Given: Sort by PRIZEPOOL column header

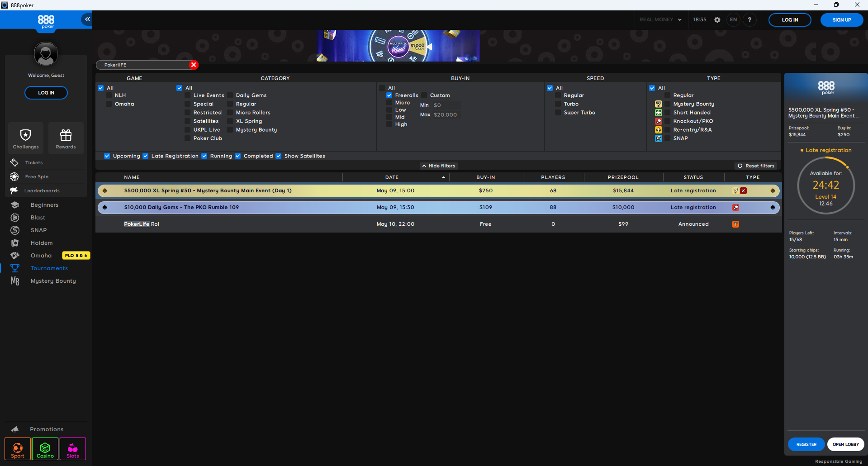Looking at the screenshot, I should pyautogui.click(x=623, y=177).
